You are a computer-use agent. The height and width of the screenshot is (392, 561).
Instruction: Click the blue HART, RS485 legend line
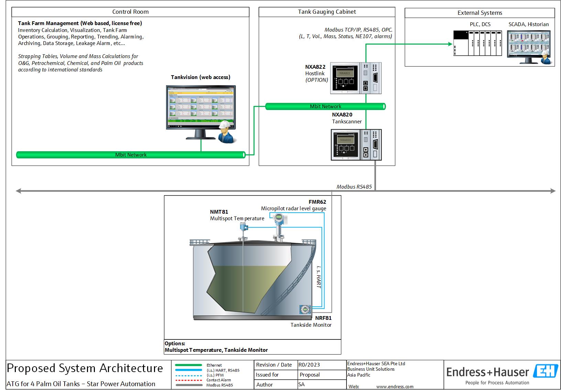pyautogui.click(x=189, y=370)
